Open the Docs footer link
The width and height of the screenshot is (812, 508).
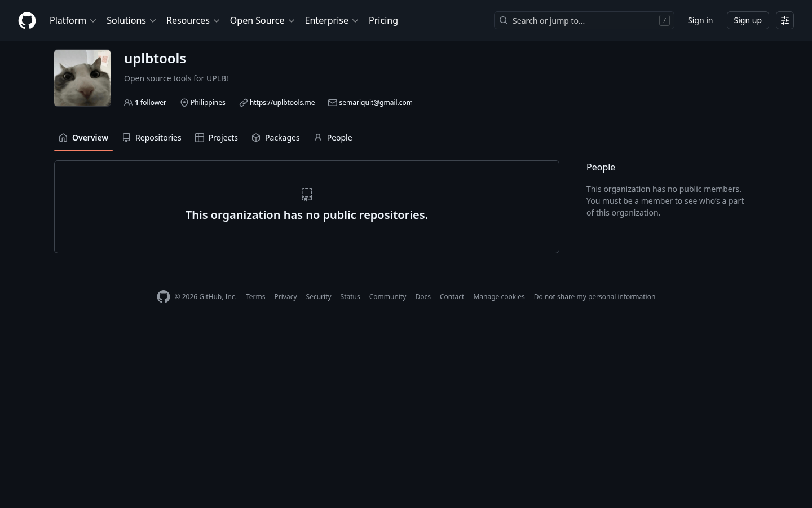point(423,297)
